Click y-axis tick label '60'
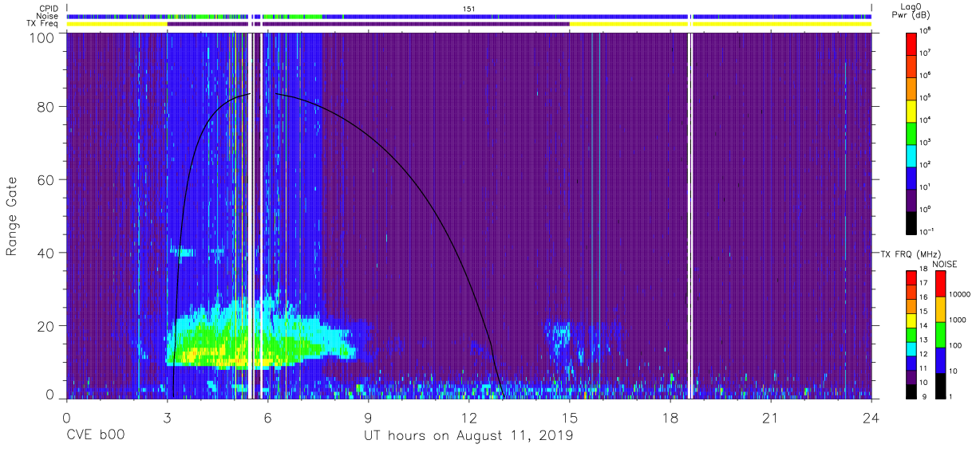This screenshot has height=452, width=980. click(46, 179)
